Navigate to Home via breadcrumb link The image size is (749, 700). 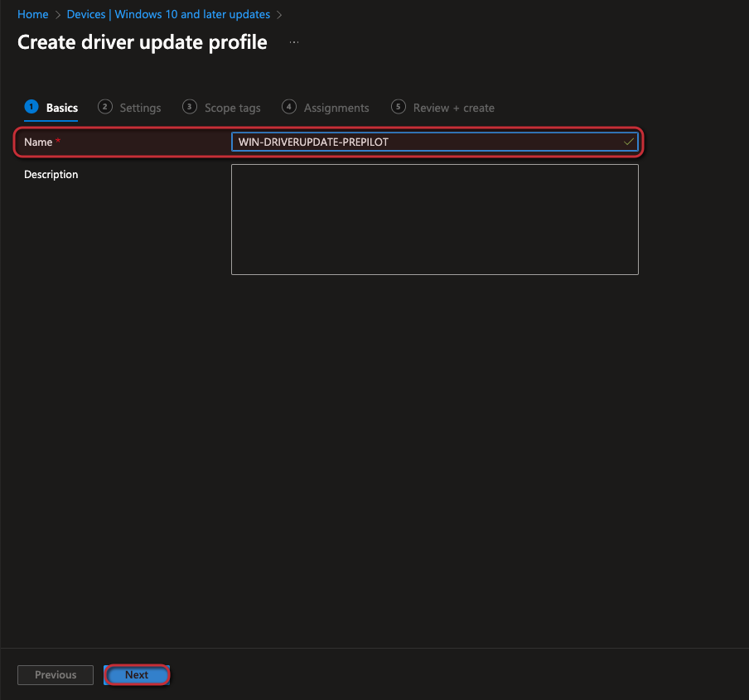32,14
